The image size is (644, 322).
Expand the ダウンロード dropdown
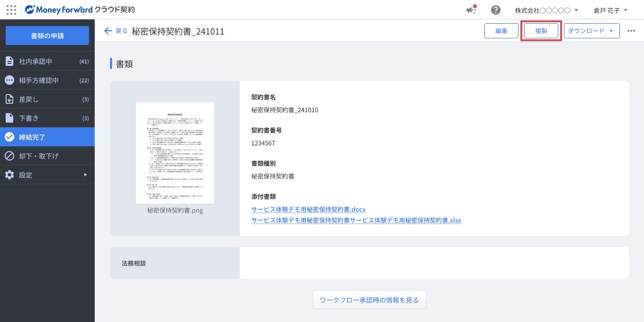[592, 31]
